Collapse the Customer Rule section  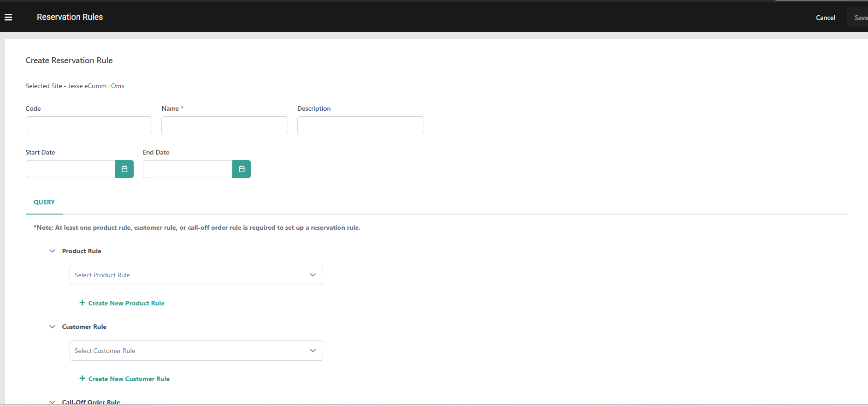52,327
